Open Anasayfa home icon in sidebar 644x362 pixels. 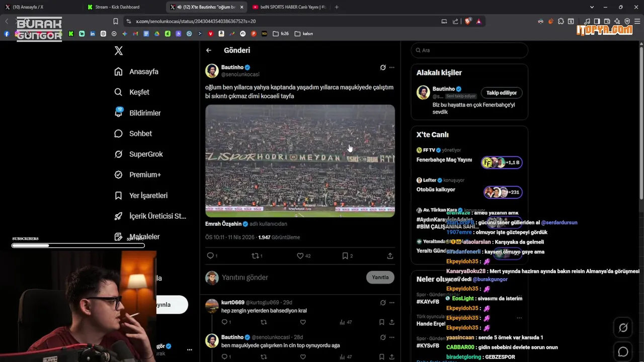tap(118, 71)
